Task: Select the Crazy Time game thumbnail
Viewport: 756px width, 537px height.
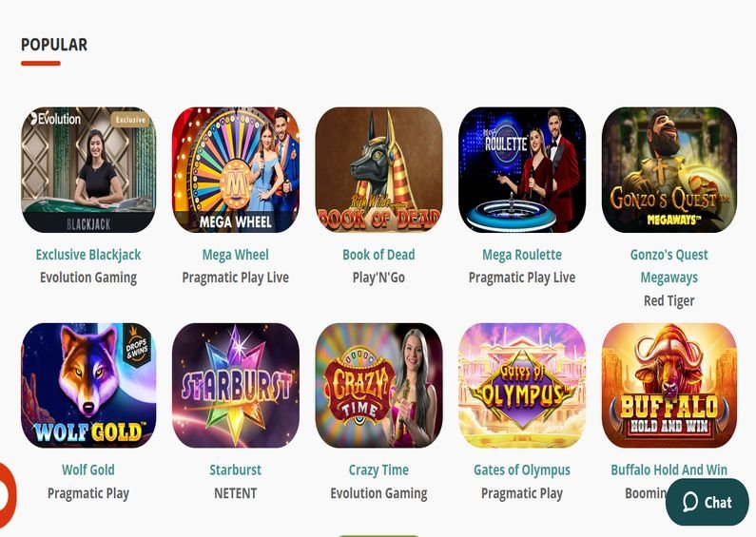Action: click(x=378, y=385)
